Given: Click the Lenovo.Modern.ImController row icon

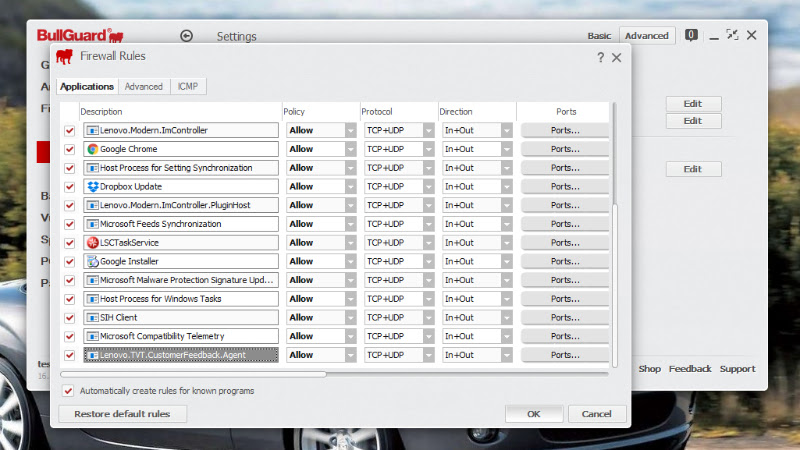Looking at the screenshot, I should pos(92,131).
